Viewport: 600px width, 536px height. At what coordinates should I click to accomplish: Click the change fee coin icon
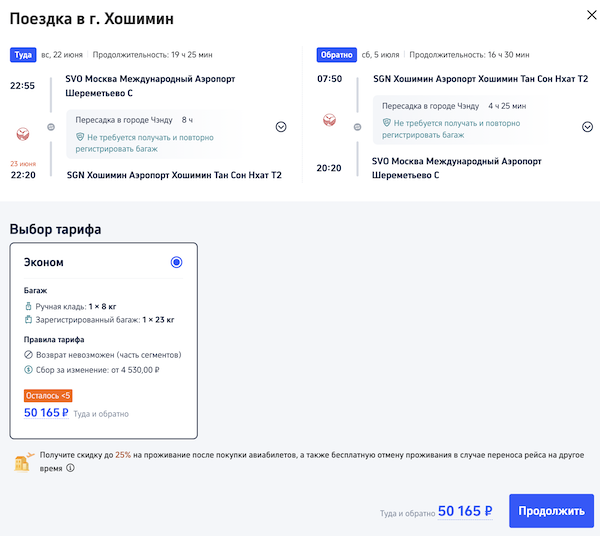28,370
